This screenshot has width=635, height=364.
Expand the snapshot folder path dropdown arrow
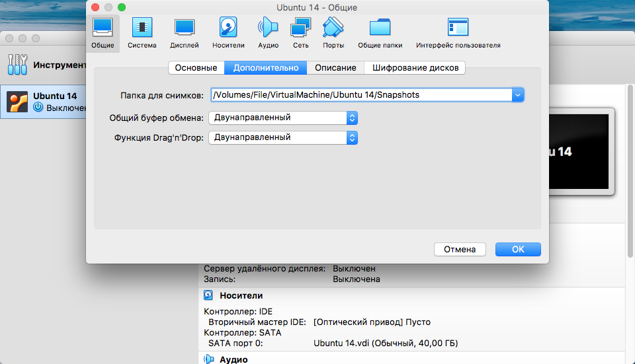click(517, 95)
